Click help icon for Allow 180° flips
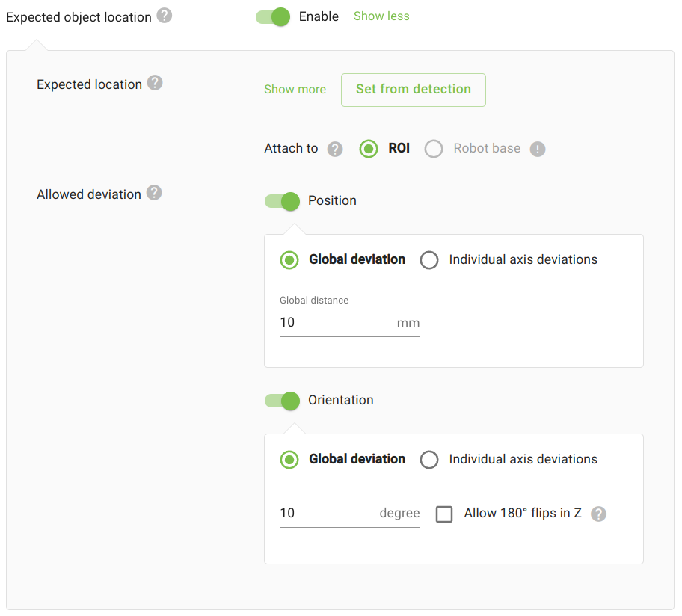Screen dimensions: 682x616 point(598,514)
